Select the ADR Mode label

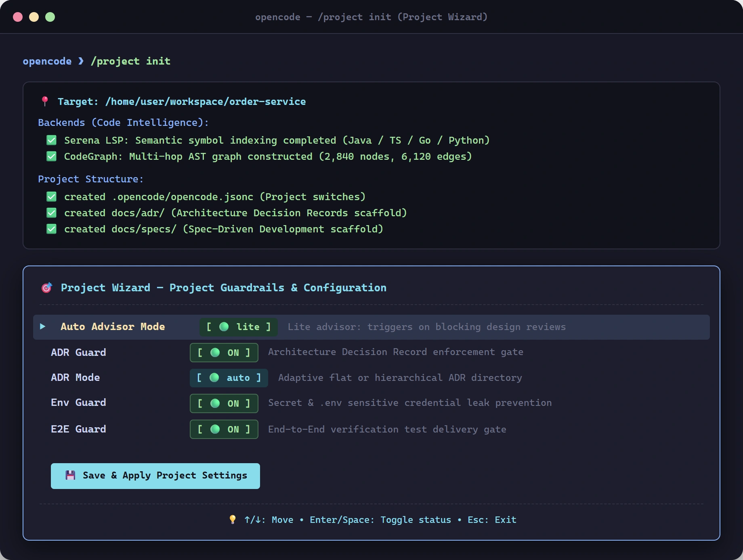tap(76, 378)
